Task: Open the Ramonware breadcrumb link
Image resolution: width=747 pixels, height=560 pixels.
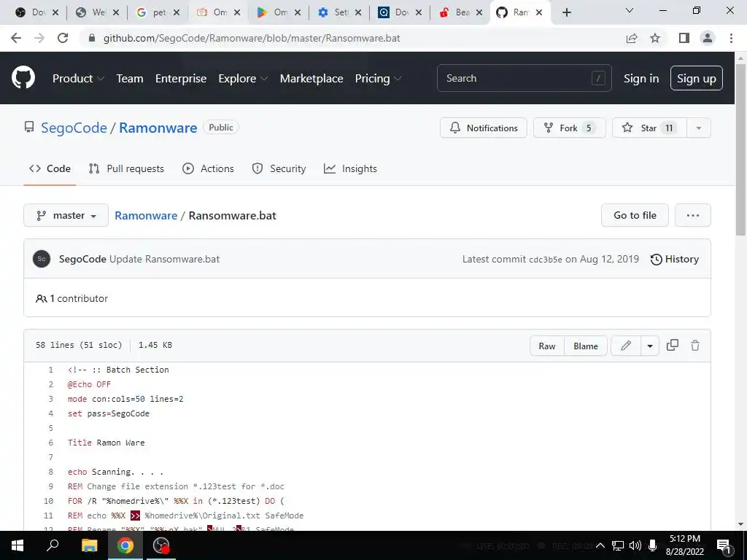Action: click(x=146, y=215)
